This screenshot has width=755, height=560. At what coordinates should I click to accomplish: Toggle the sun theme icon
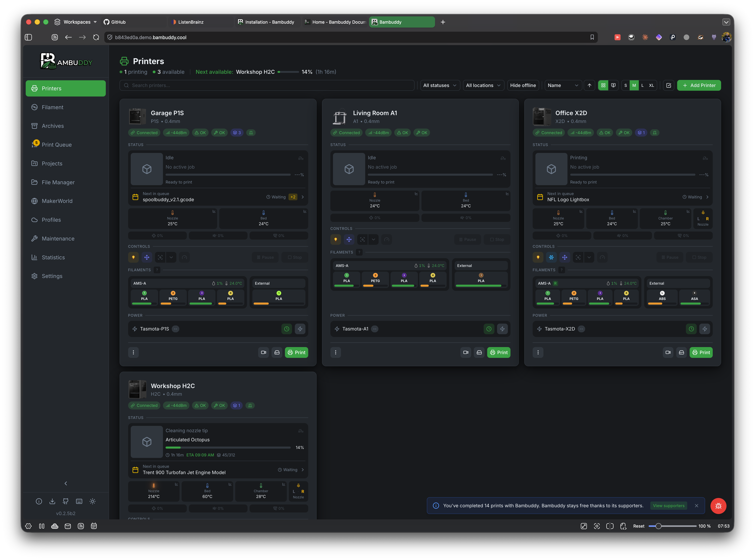tap(93, 501)
